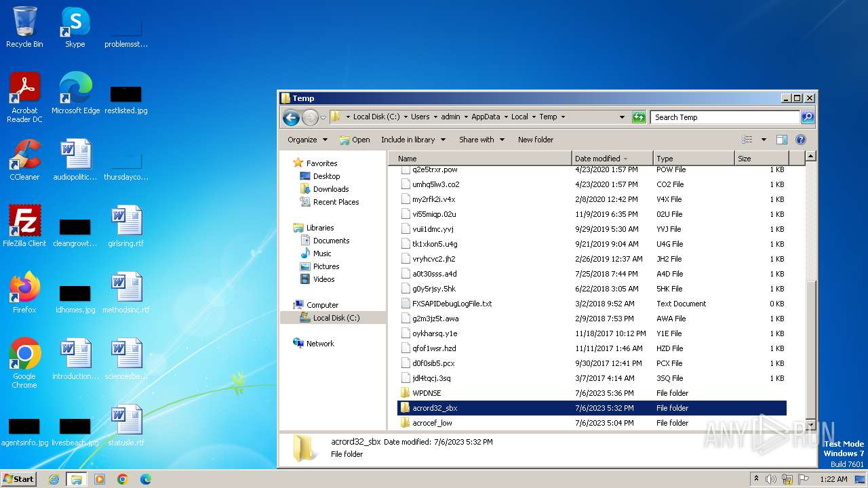The width and height of the screenshot is (868, 488).
Task: Select the idhomes.jpg desktop file
Action: click(75, 298)
